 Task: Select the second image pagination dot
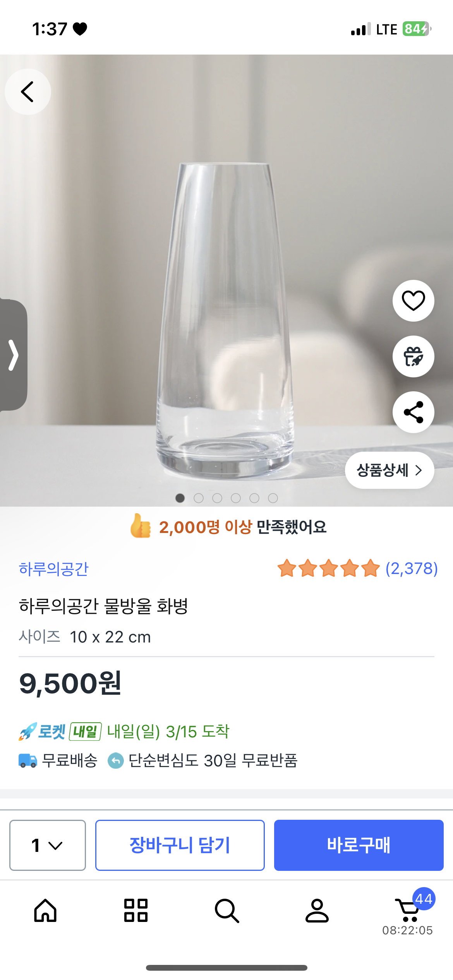199,498
